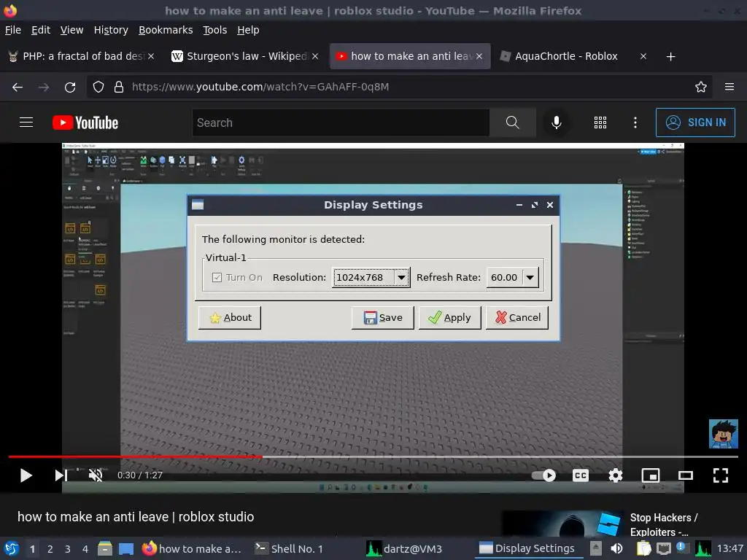Open the Resolution 1024x768 dropdown
Viewport: 747px width, 560px height.
click(371, 278)
